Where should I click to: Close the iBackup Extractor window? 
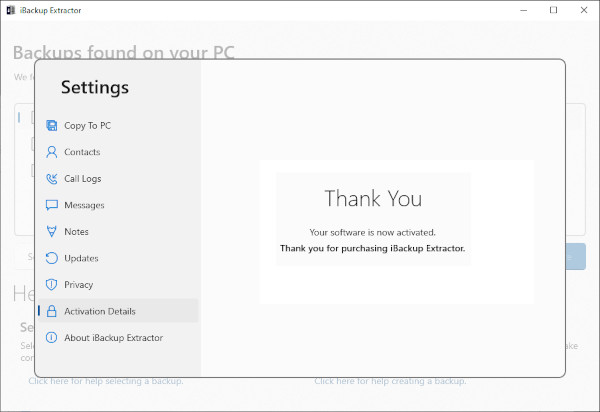584,10
